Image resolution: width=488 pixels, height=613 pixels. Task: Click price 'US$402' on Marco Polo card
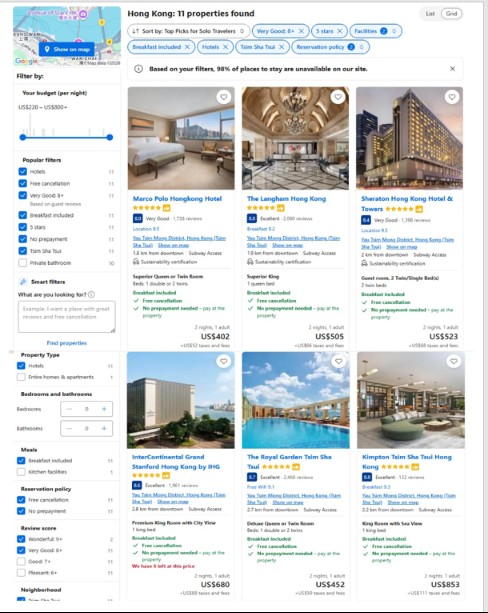pos(215,336)
